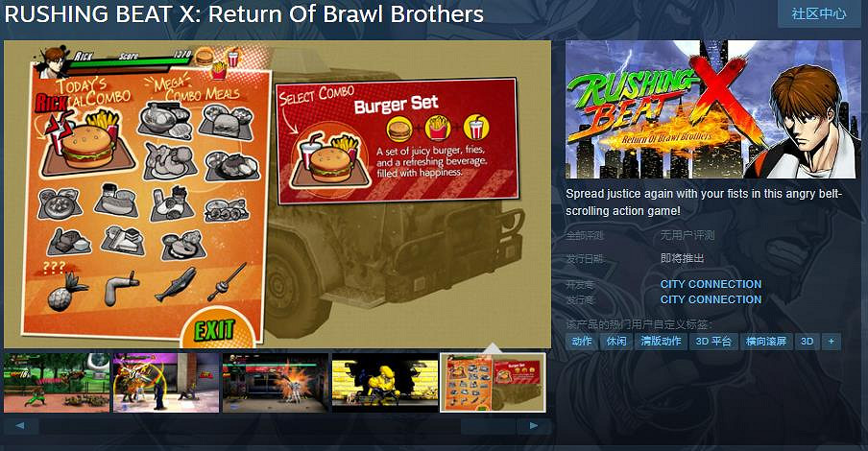Add a tag with the plus button

click(x=831, y=342)
